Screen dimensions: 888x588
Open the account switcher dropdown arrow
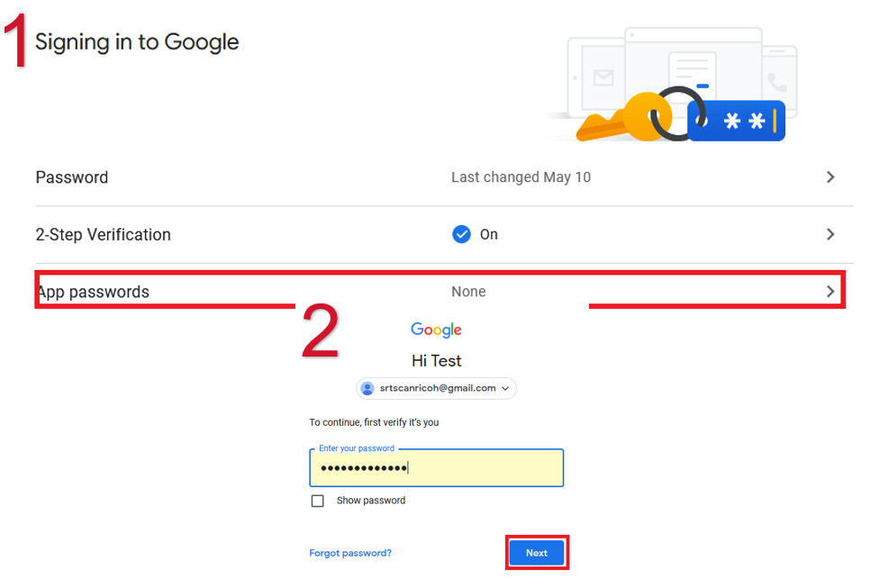pos(505,389)
